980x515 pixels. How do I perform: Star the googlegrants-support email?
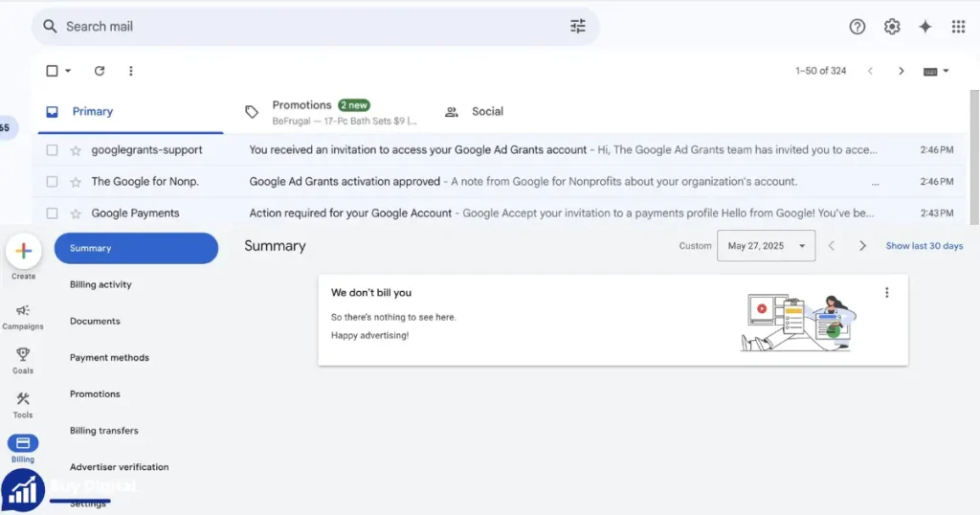[76, 150]
